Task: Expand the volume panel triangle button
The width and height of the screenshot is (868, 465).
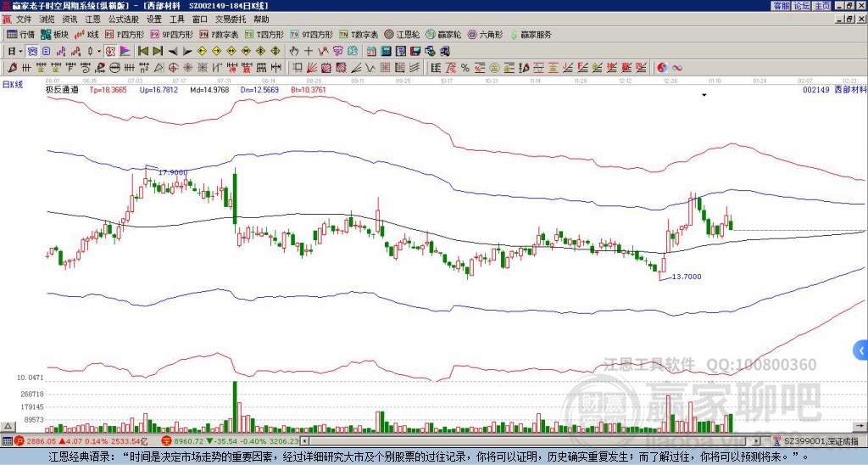Action: pos(8,426)
